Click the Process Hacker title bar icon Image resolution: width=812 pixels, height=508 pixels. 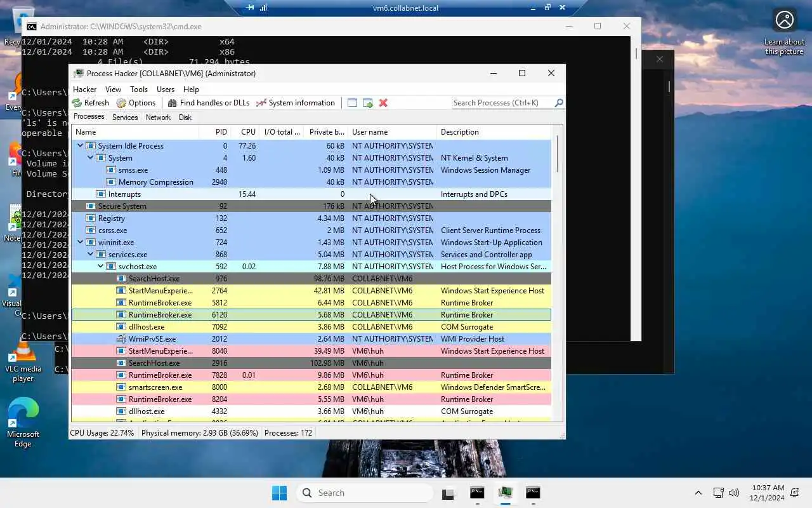[x=79, y=74]
